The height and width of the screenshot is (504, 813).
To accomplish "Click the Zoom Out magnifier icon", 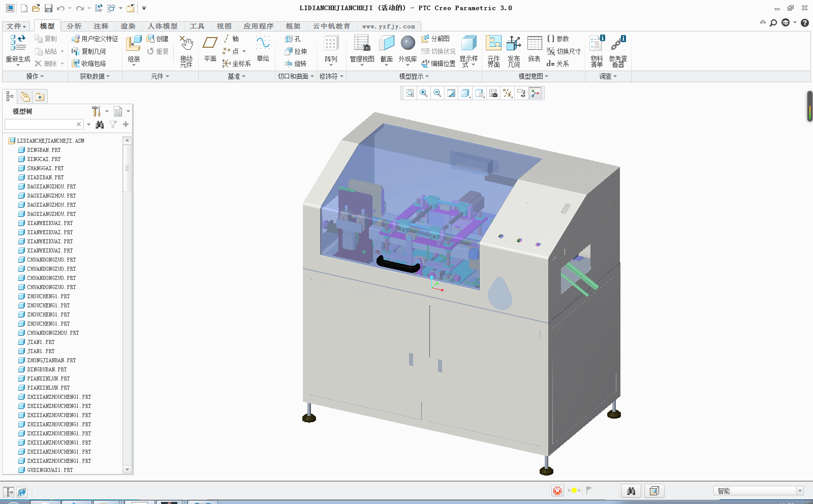I will point(437,93).
